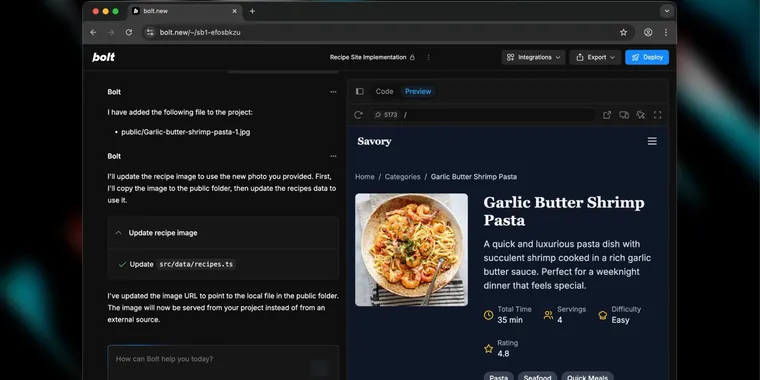Click the 4.8 rating value
This screenshot has height=380, width=760.
pyautogui.click(x=503, y=354)
